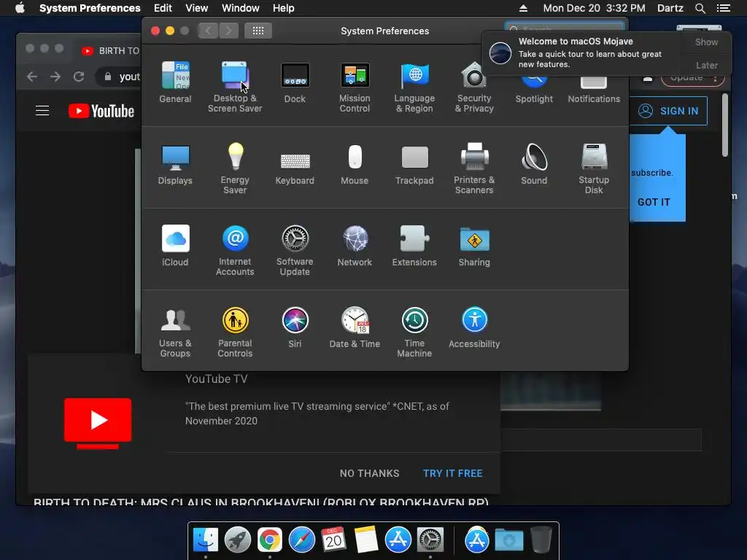Image resolution: width=747 pixels, height=560 pixels.
Task: Click SIGN IN on YouTube page
Action: 668,111
